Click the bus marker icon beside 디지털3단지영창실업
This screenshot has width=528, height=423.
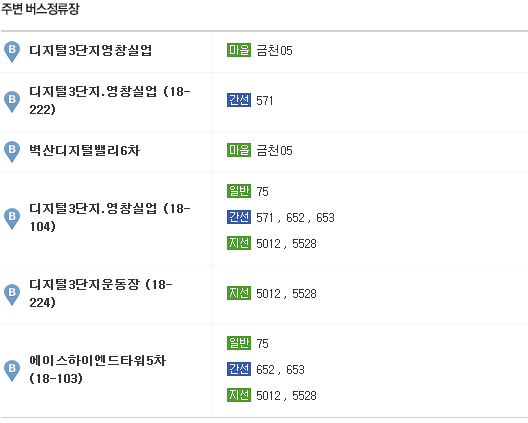point(12,52)
